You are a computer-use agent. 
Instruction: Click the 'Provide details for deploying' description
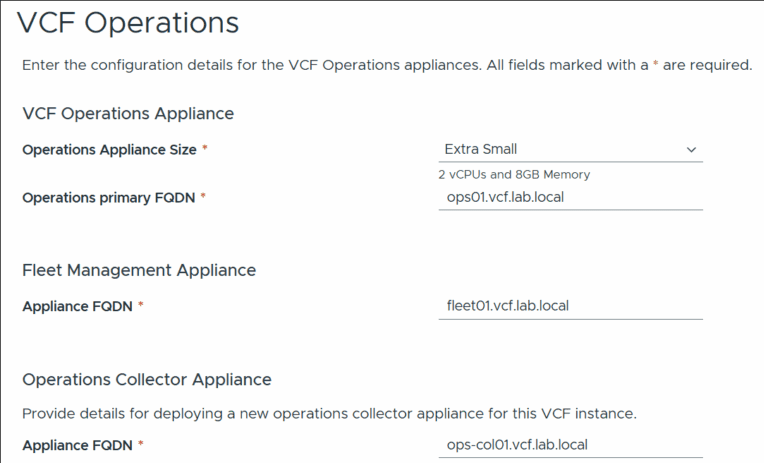(x=329, y=413)
